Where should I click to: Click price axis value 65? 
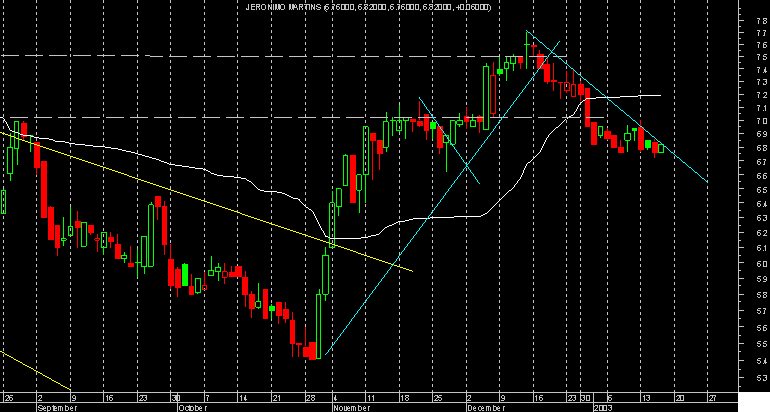coord(762,190)
